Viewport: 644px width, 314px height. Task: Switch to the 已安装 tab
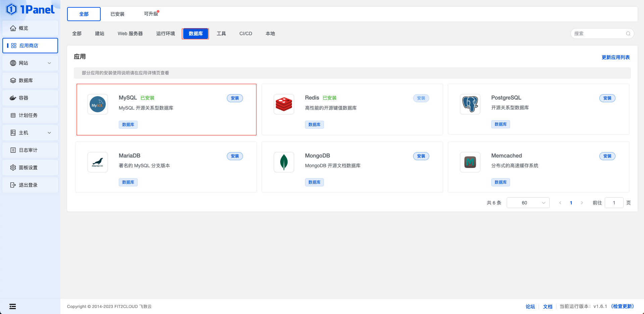[x=117, y=14]
